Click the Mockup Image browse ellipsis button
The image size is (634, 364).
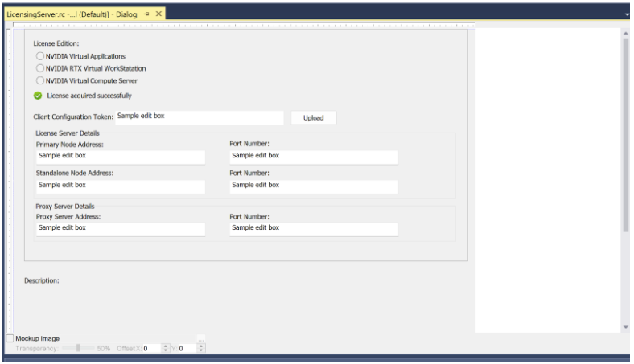(x=201, y=338)
